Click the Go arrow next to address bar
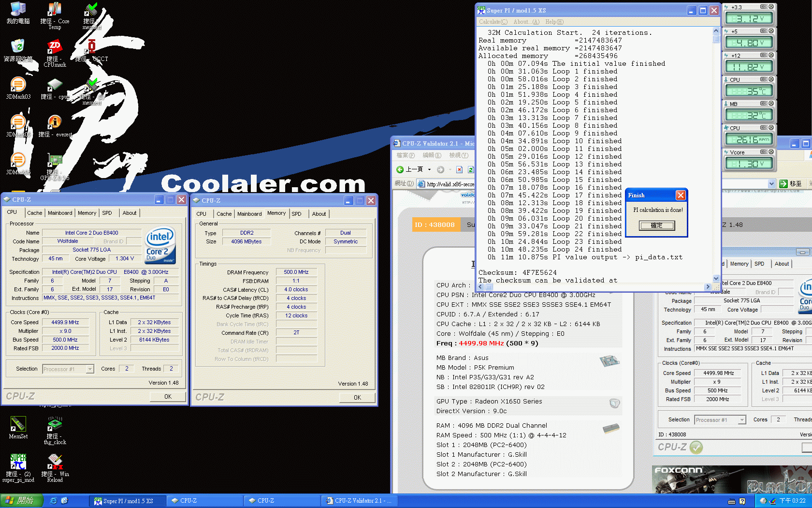Screen dimensions: 812x508 coord(783,184)
